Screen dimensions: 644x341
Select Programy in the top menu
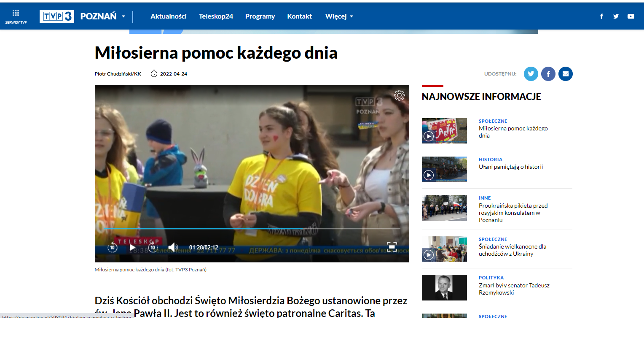[260, 16]
